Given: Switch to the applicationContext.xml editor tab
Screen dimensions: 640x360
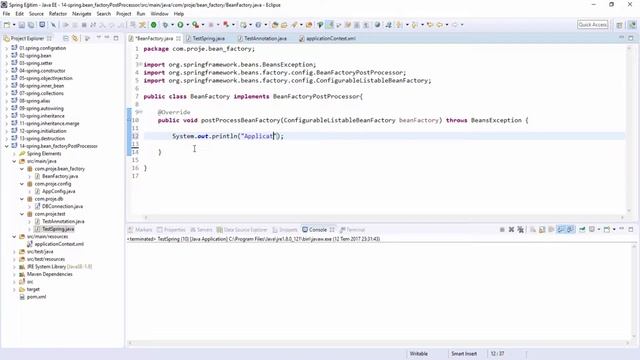Looking at the screenshot, I should [x=331, y=38].
